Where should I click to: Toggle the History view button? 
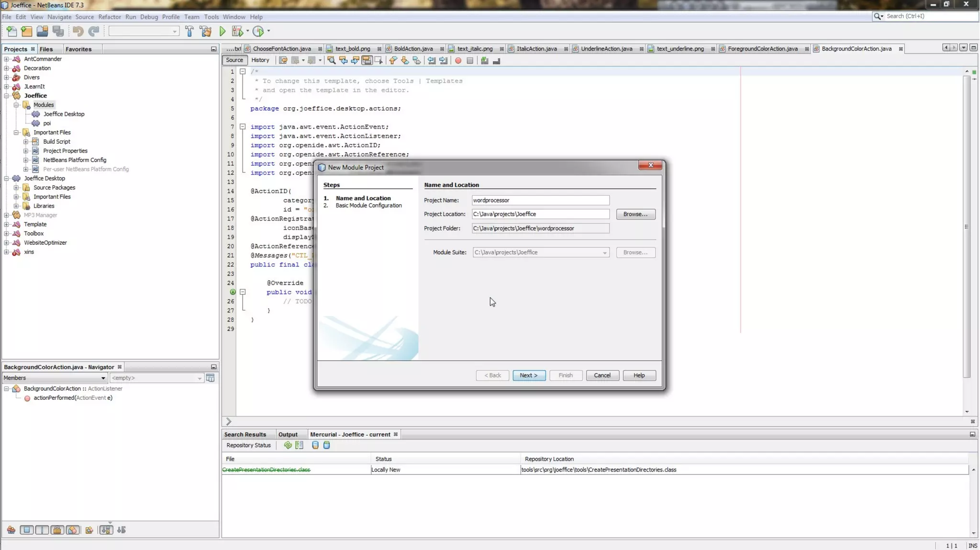260,60
